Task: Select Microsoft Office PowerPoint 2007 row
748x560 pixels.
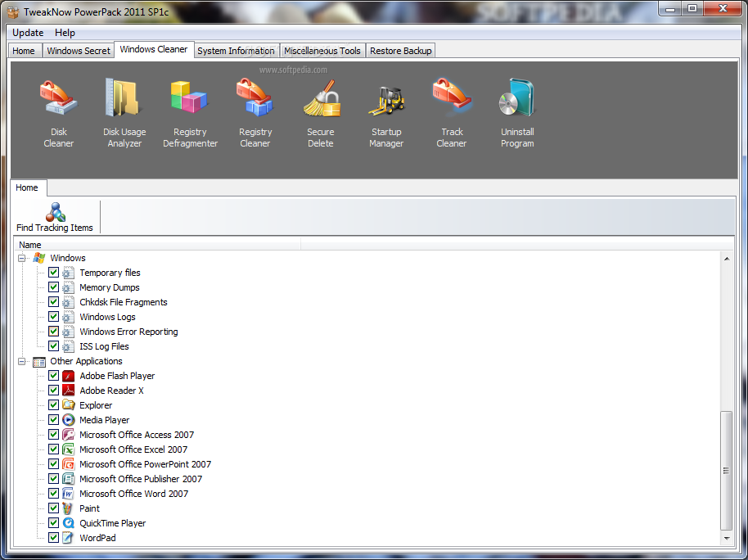Action: tap(145, 464)
